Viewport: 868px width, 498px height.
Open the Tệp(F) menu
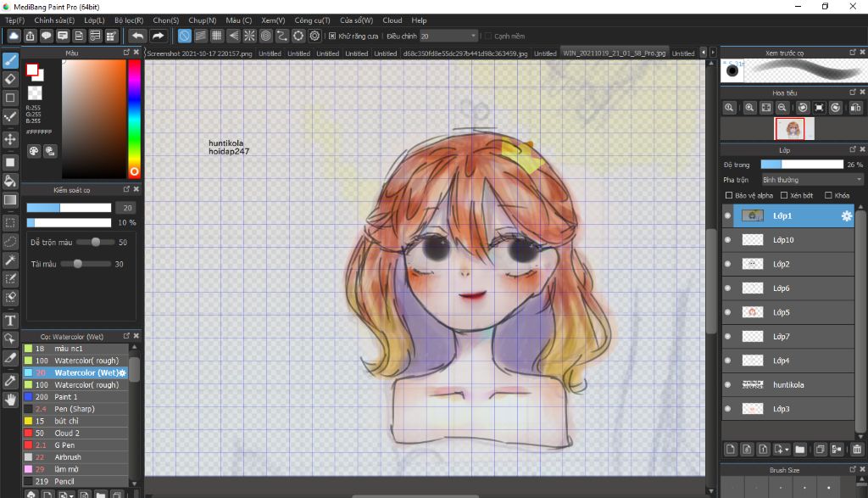(x=15, y=20)
